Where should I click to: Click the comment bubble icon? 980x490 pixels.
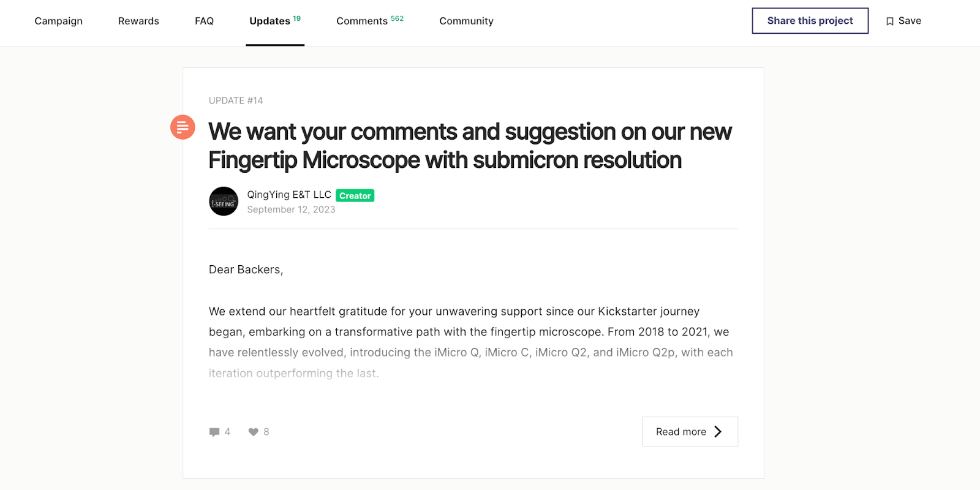(x=214, y=432)
